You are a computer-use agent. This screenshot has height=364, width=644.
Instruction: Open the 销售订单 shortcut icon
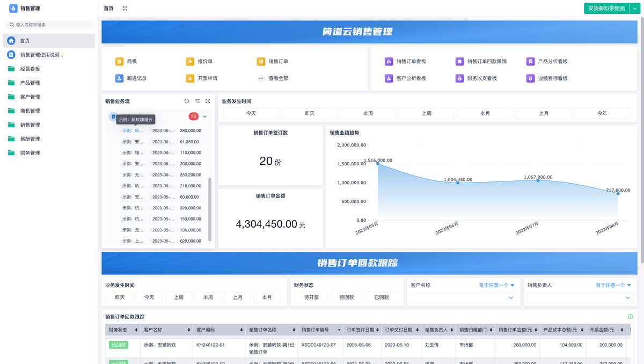pos(261,61)
